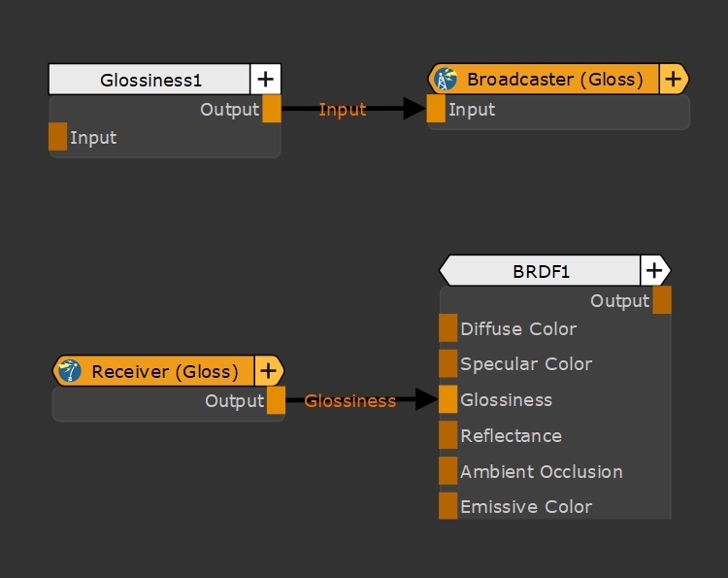Screen dimensions: 728x578
Task: Click the Reflectance input port
Action: click(x=447, y=435)
